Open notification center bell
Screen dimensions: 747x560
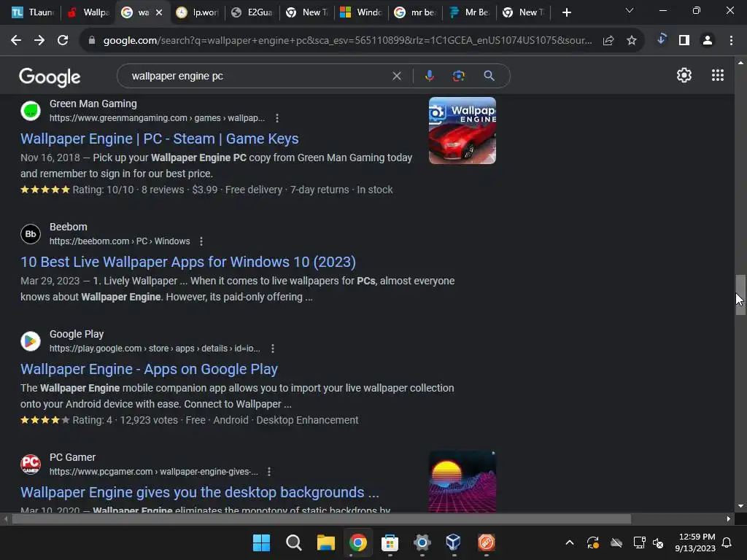pyautogui.click(x=727, y=542)
